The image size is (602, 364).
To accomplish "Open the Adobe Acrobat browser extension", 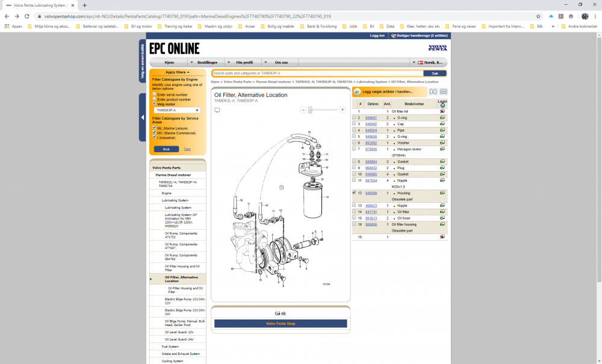I will pos(561,16).
